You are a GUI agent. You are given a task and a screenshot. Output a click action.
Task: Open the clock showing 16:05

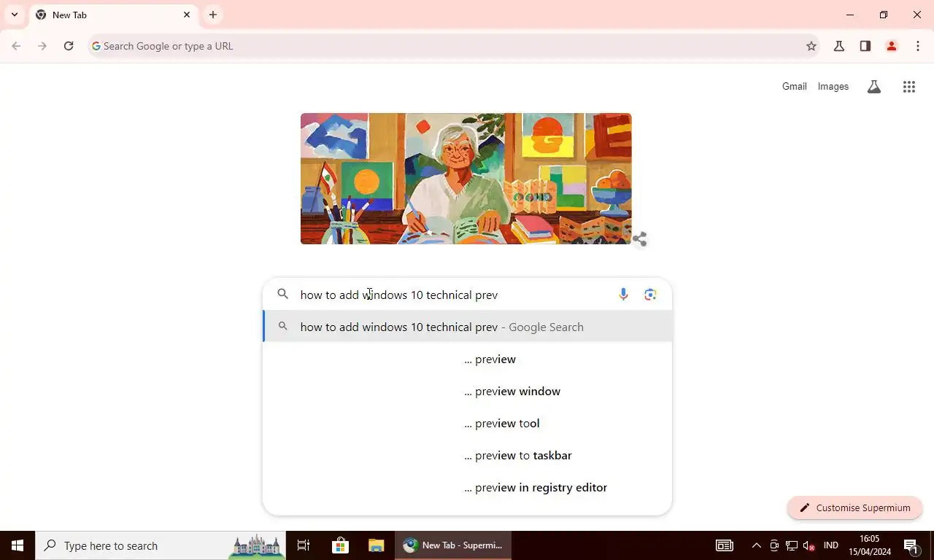click(870, 545)
